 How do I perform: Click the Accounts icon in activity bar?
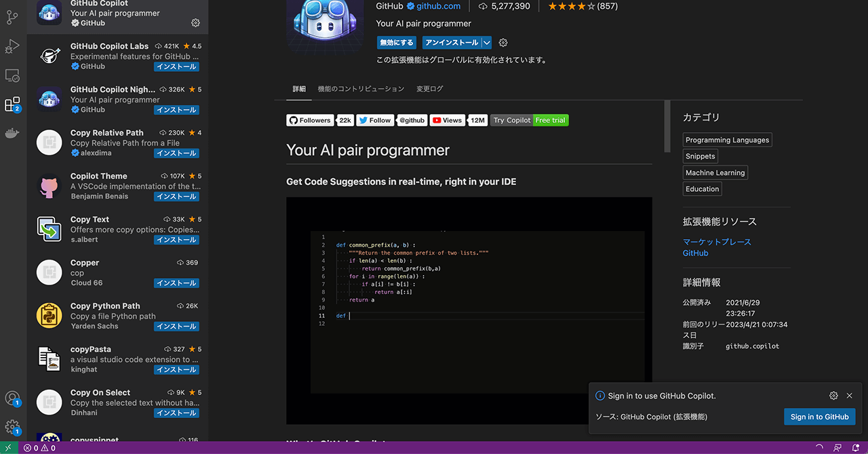point(13,398)
